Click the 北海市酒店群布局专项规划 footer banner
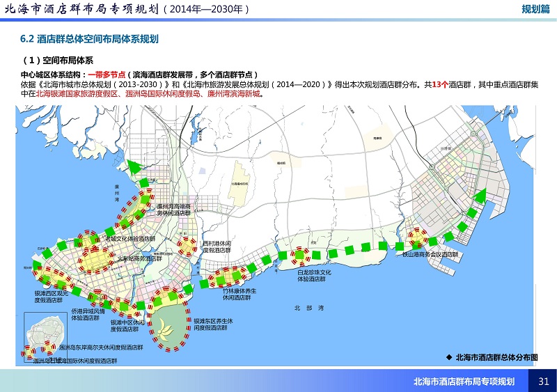This screenshot has height=392, width=557. click(x=464, y=381)
